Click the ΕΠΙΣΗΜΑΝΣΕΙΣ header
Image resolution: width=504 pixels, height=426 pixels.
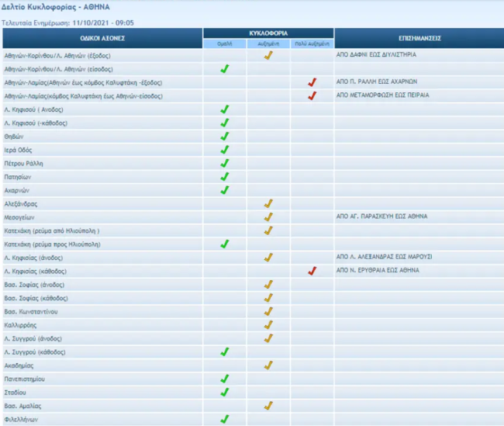click(x=419, y=38)
